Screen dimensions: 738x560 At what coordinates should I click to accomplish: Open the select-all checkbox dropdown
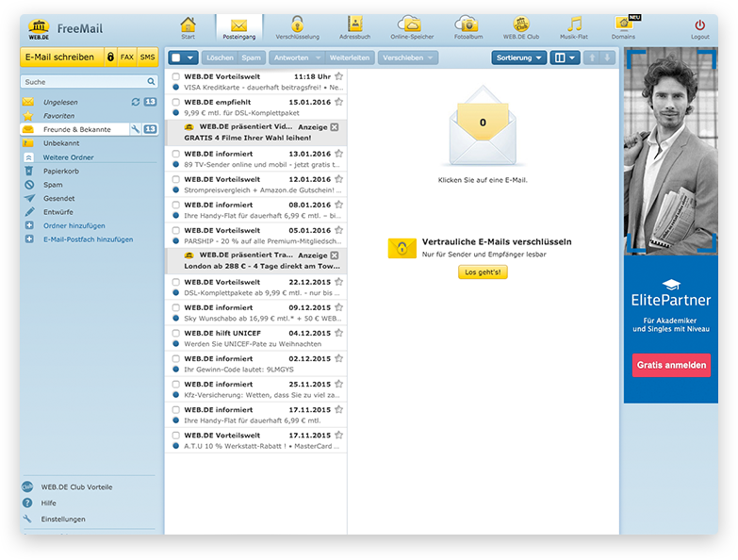pyautogui.click(x=190, y=58)
